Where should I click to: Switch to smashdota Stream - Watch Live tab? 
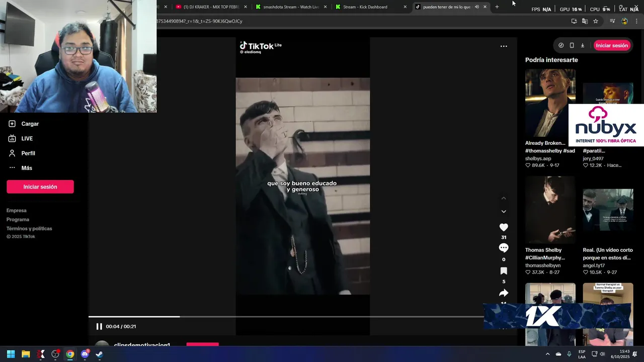[291, 7]
